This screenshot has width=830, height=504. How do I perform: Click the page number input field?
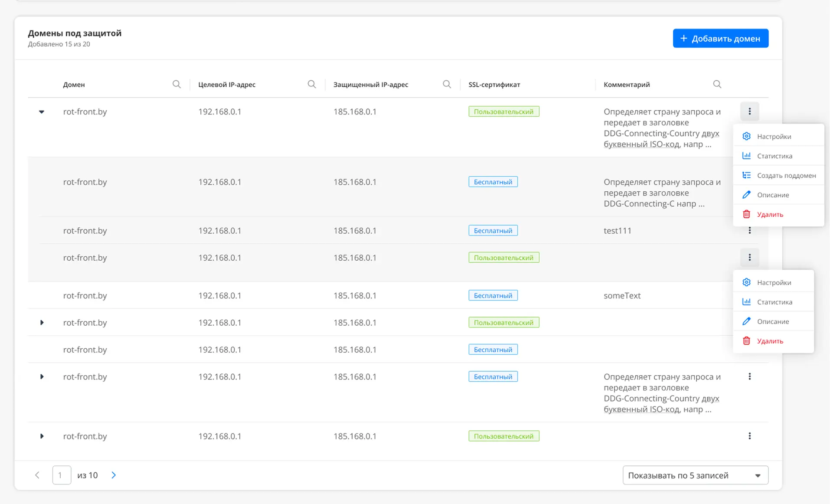click(62, 475)
